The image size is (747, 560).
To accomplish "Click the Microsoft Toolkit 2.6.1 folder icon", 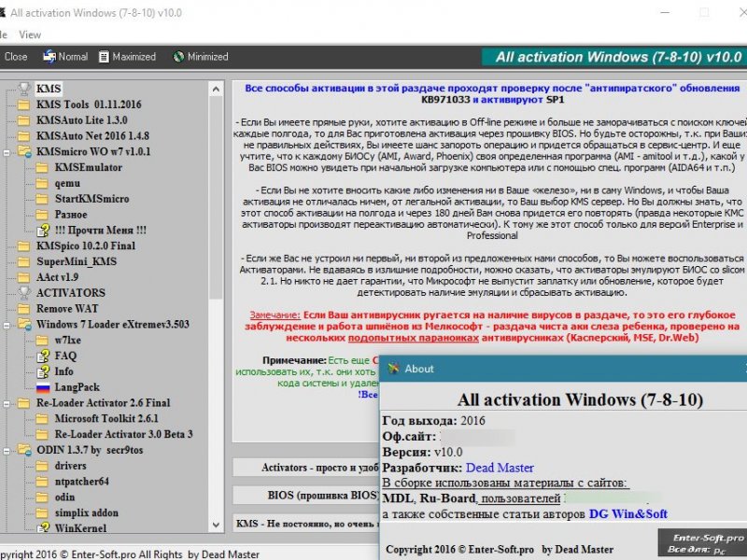I will point(42,419).
